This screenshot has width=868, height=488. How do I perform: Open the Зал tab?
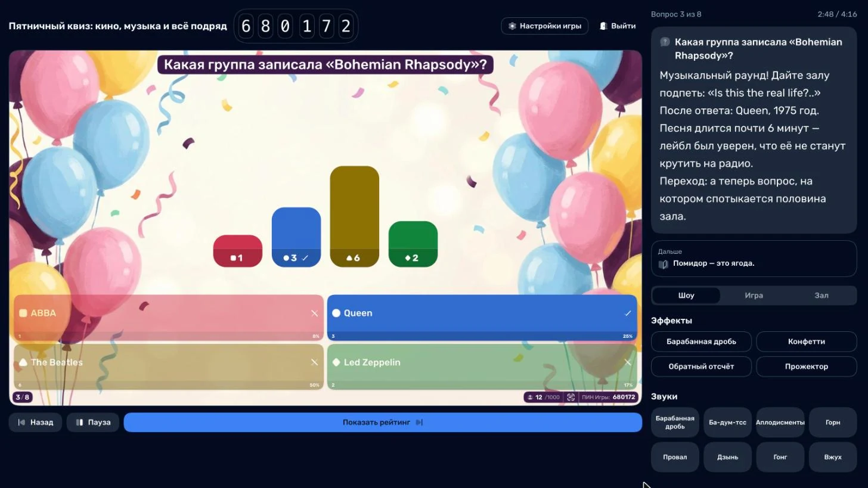point(821,296)
